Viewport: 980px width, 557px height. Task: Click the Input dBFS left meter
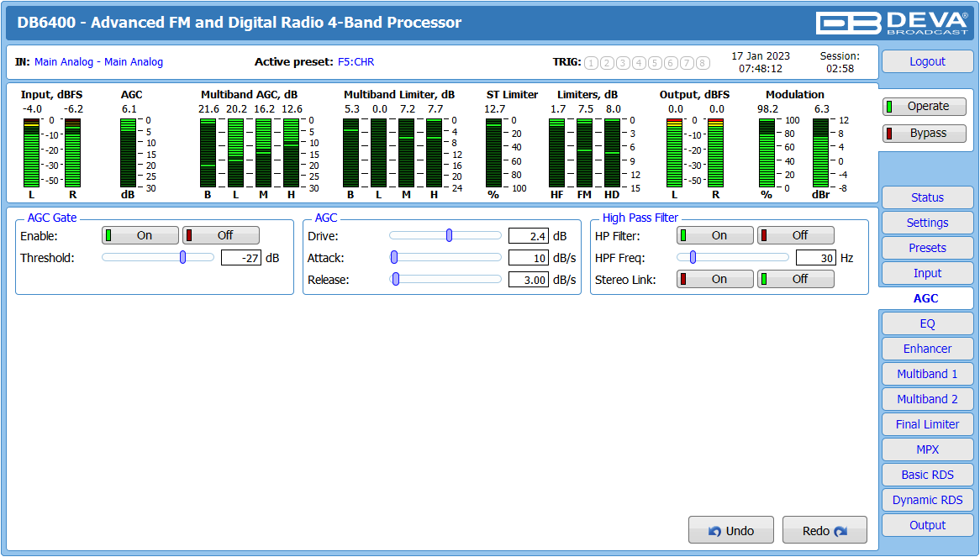pyautogui.click(x=31, y=153)
